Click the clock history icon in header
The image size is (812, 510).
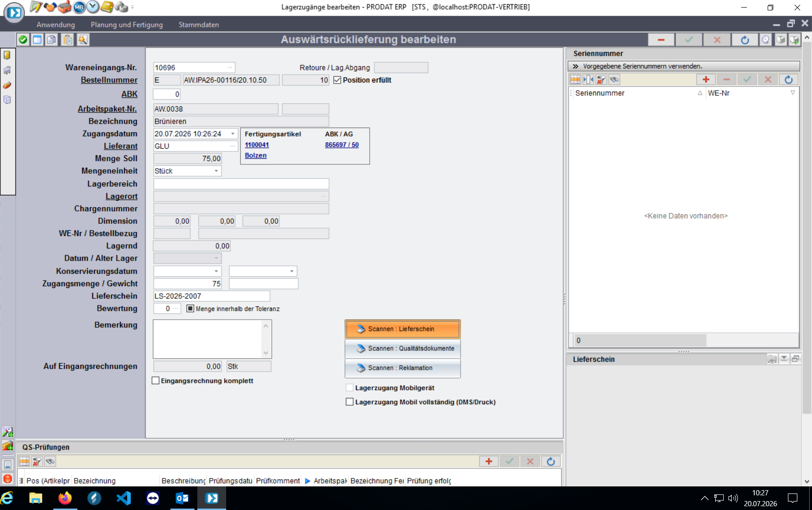(x=765, y=40)
